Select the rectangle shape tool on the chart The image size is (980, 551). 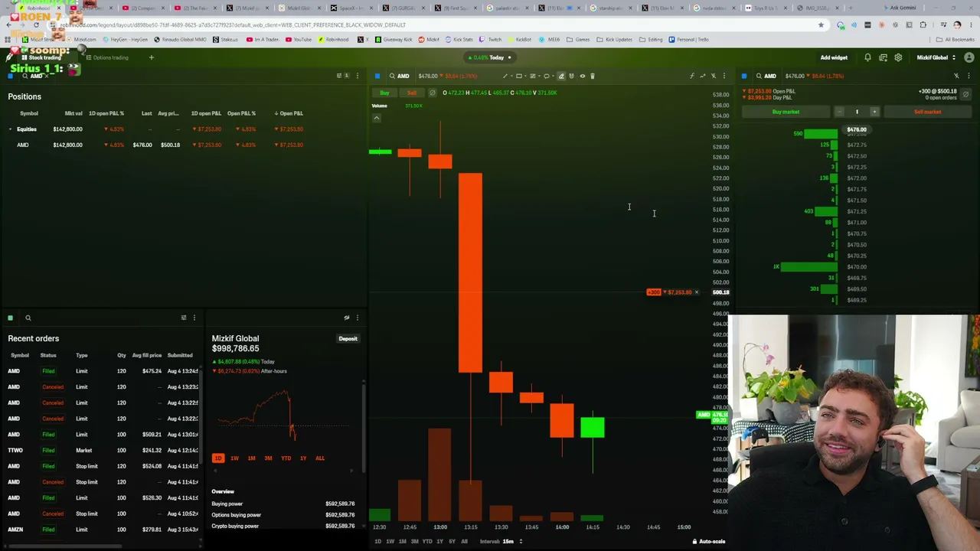click(519, 76)
